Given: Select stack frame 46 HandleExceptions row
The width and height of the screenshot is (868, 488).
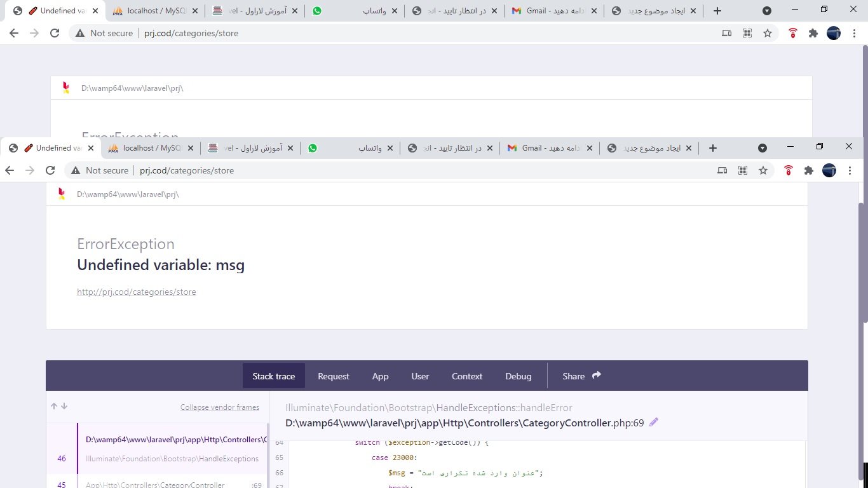Looking at the screenshot, I should 156,449.
